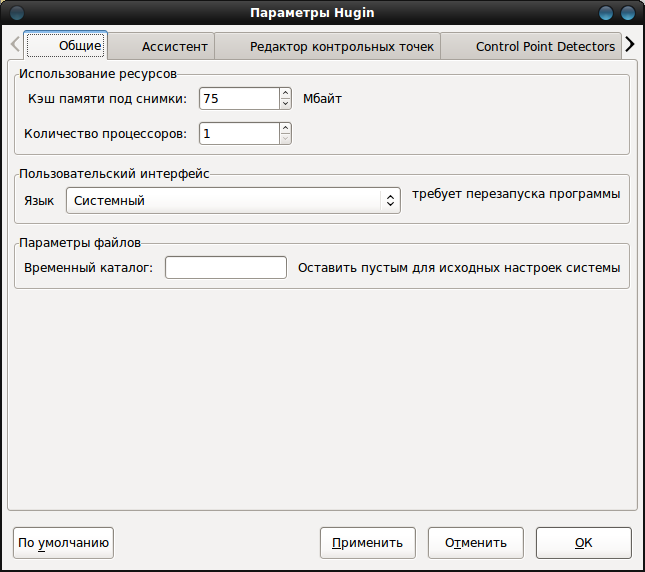The image size is (645, 572).
Task: Increase image cache memory value
Action: click(x=285, y=93)
